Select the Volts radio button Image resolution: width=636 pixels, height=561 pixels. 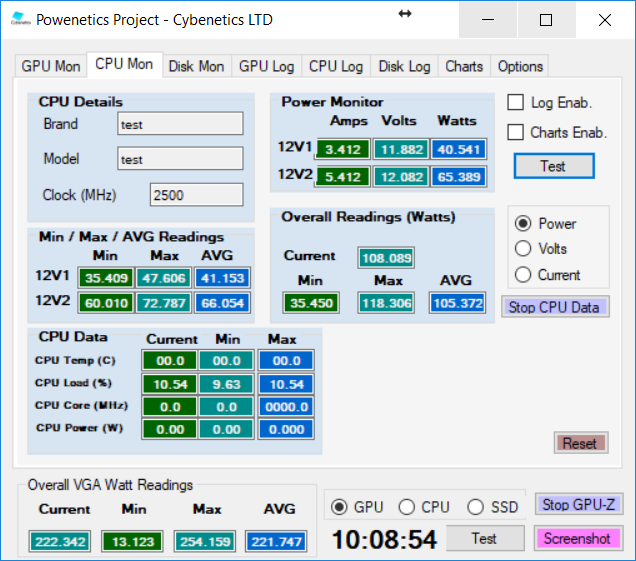tap(523, 249)
